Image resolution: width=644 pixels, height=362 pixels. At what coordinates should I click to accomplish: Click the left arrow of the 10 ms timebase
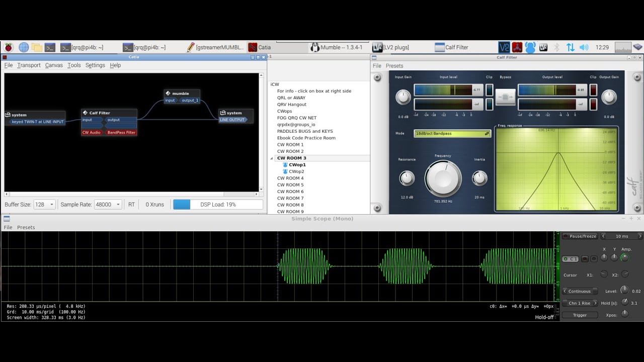603,236
